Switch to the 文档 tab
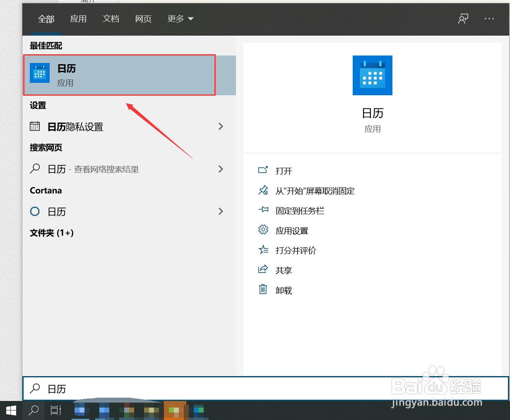This screenshot has height=420, width=510. (x=111, y=19)
